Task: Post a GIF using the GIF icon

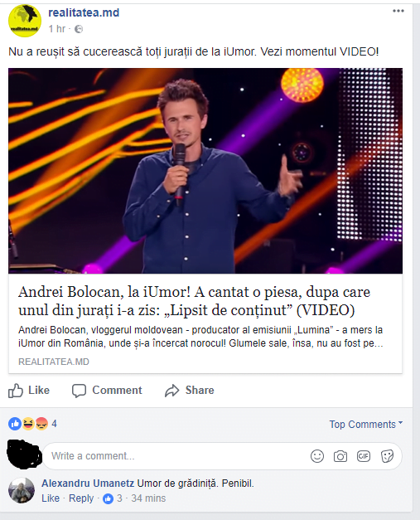Action: 364,456
